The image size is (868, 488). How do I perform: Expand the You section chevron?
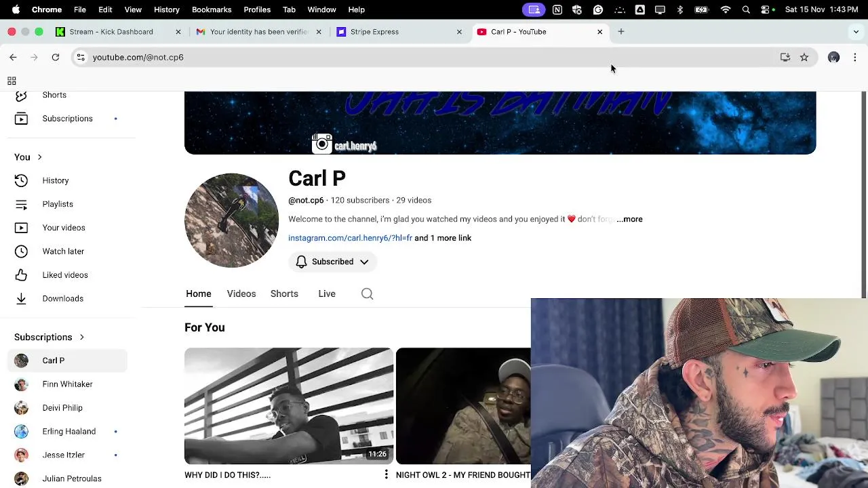point(39,157)
